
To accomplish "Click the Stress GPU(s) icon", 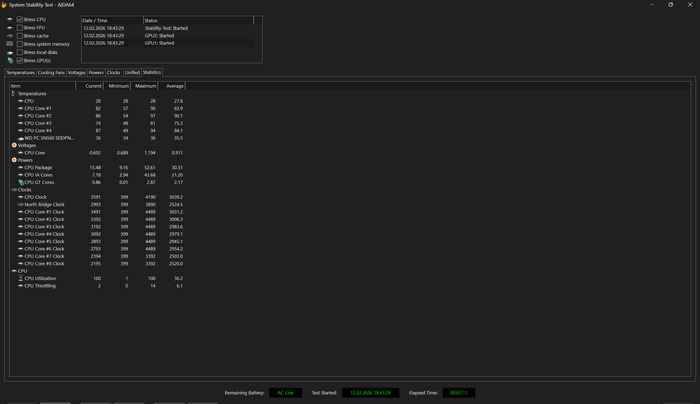I will (10, 60).
